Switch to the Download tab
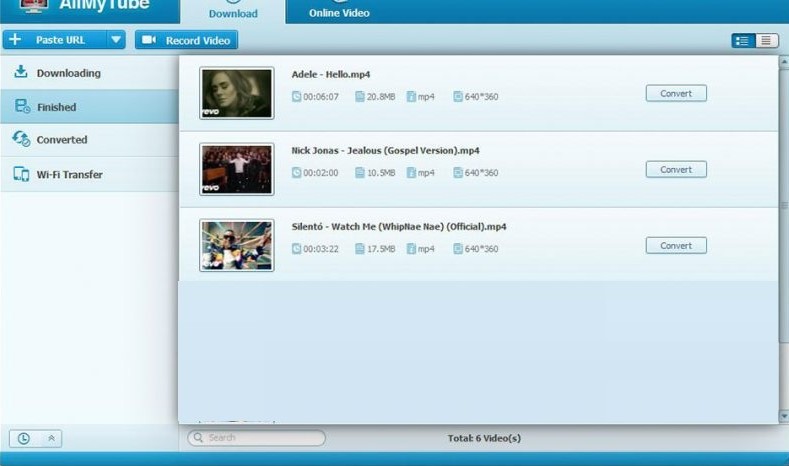The height and width of the screenshot is (466, 789). (233, 12)
